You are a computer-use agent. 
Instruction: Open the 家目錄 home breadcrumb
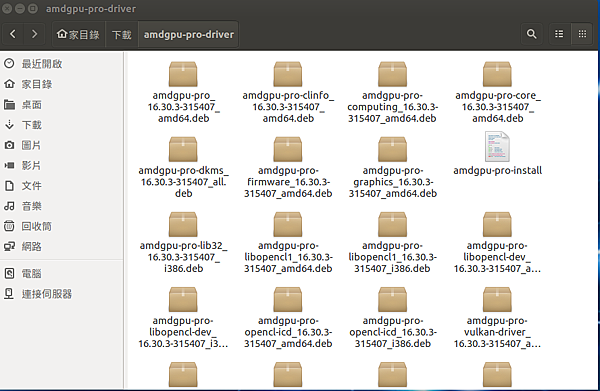[x=78, y=34]
